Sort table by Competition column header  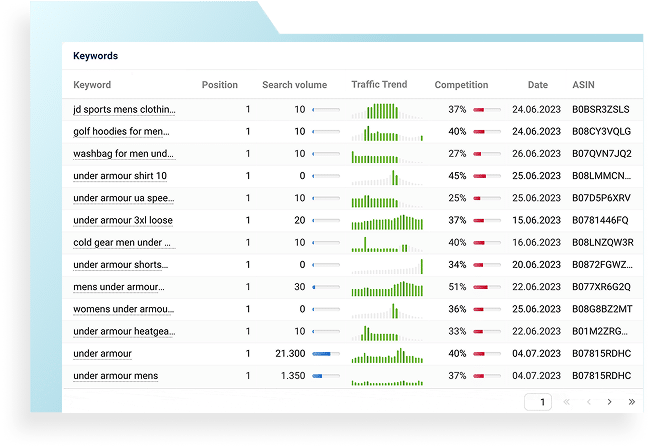click(461, 85)
